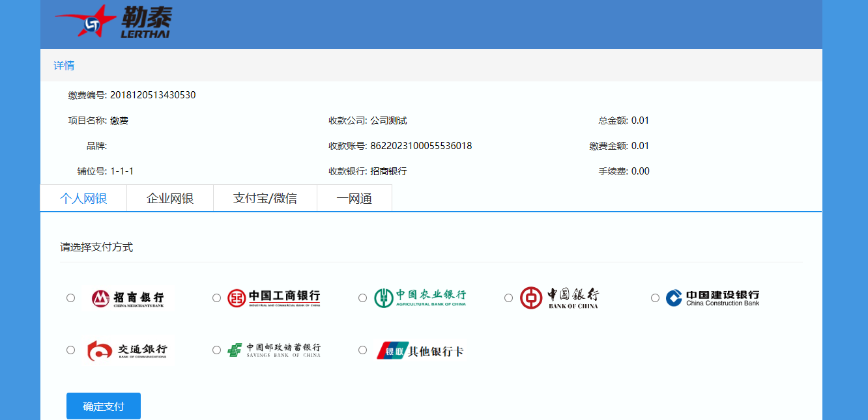The width and height of the screenshot is (868, 420).
Task: Pick the 中国银行 radio button
Action: coord(509,298)
